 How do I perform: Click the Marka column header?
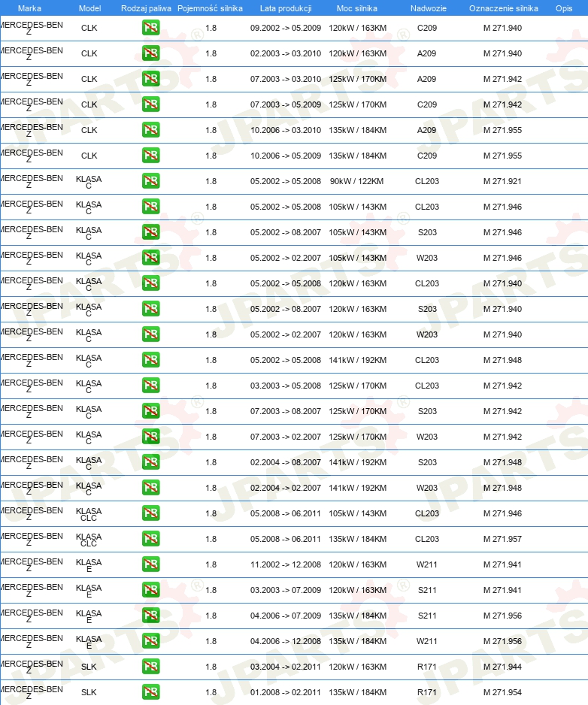(29, 8)
